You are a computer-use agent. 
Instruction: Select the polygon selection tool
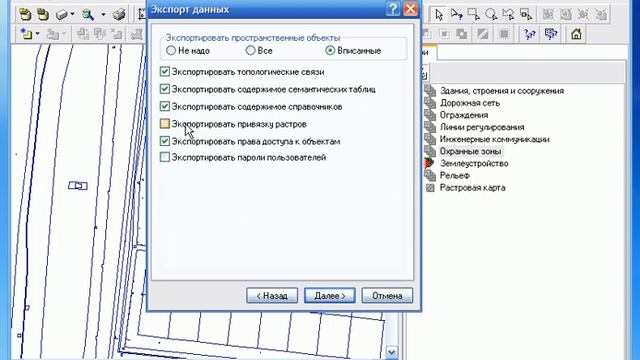pos(508,15)
